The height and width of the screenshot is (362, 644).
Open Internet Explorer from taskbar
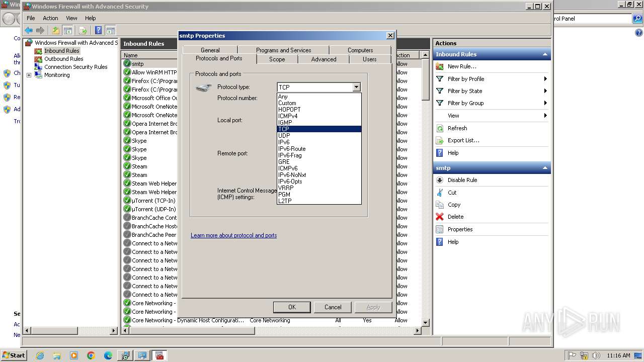[40, 355]
